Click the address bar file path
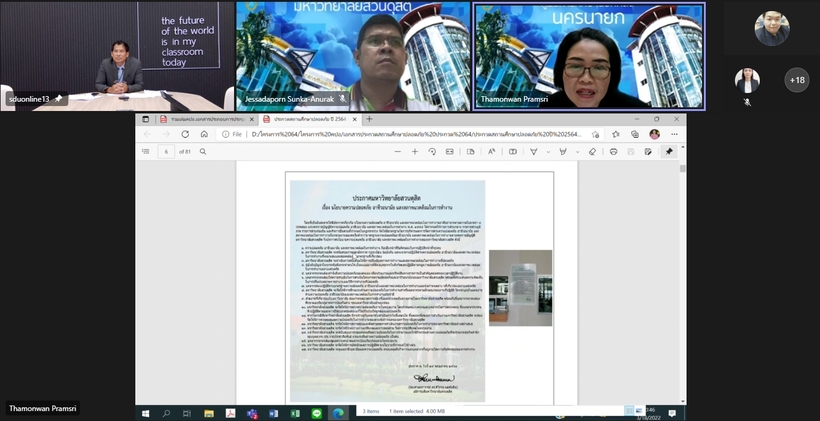Image resolution: width=820 pixels, height=421 pixels. pyautogui.click(x=416, y=134)
